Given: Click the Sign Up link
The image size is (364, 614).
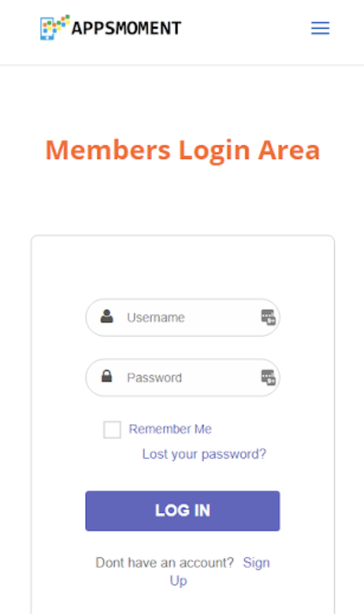Looking at the screenshot, I should pos(256,562).
